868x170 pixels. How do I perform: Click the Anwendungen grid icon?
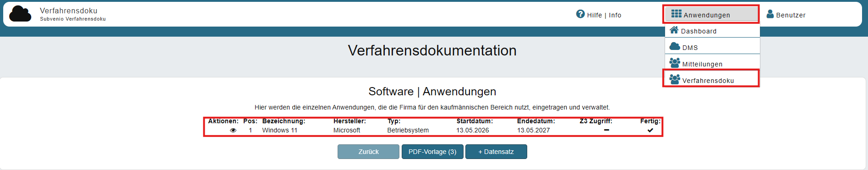(676, 14)
